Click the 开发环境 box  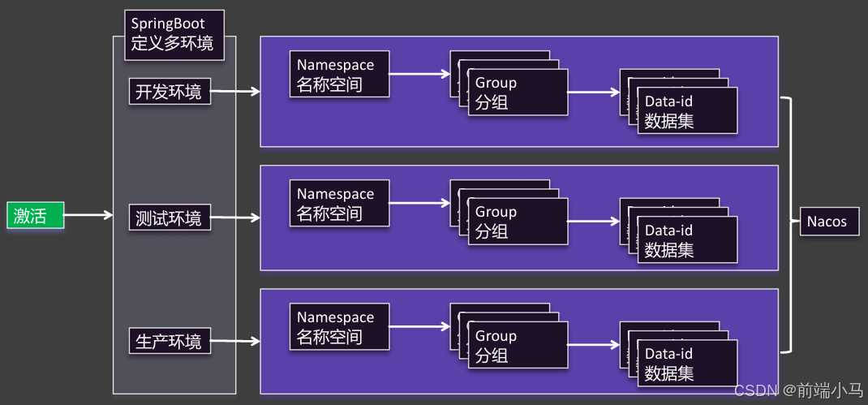pos(170,92)
